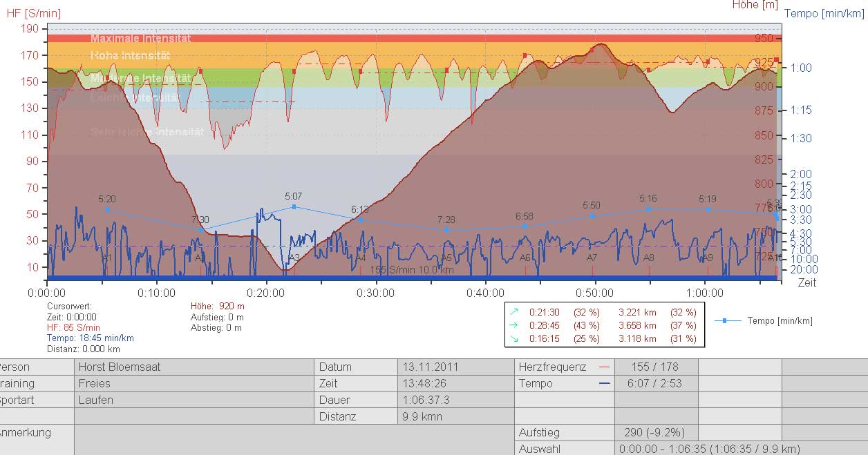
Task: Click the Tempo [min/km] legend marker
Action: pos(724,321)
